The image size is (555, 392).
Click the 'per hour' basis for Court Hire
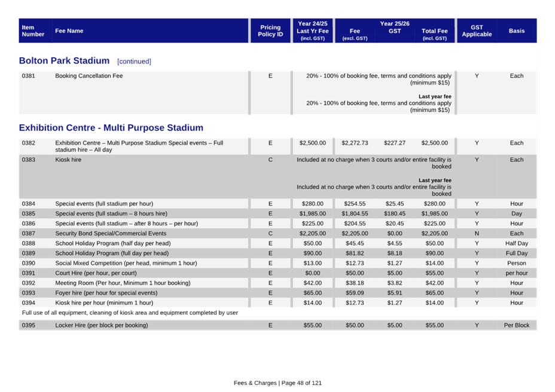pyautogui.click(x=517, y=273)
